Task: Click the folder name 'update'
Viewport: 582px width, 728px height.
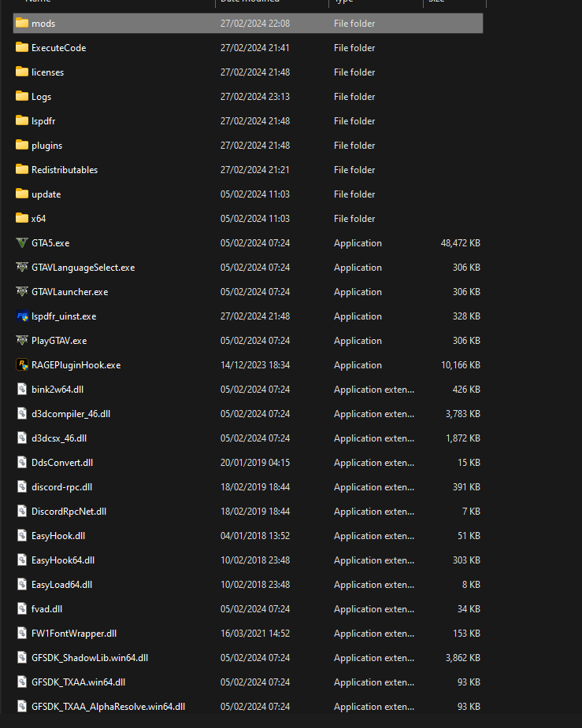Action: pos(46,194)
